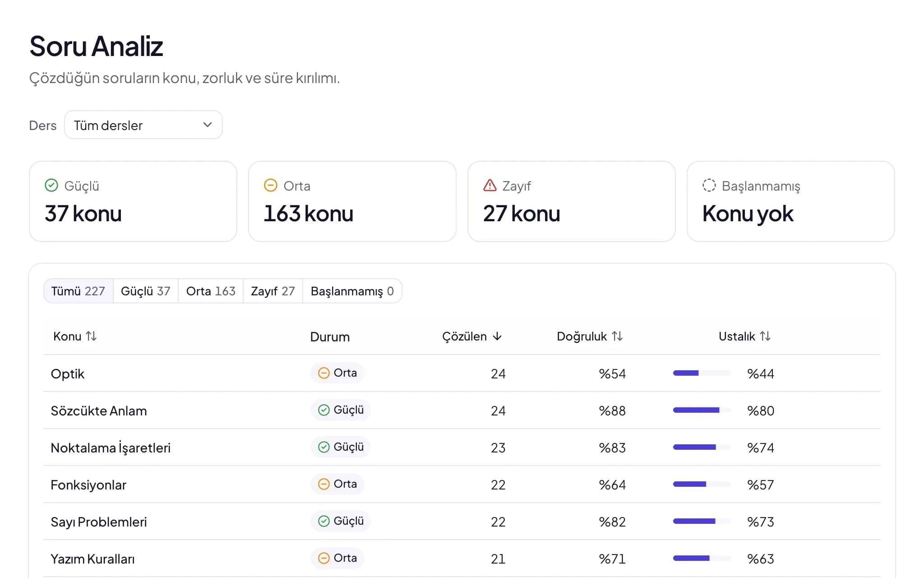
Task: Click the Orta 163 konu card
Action: pos(352,201)
